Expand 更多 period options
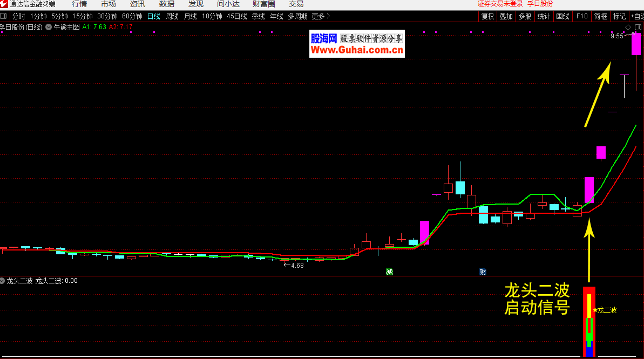 [321, 16]
